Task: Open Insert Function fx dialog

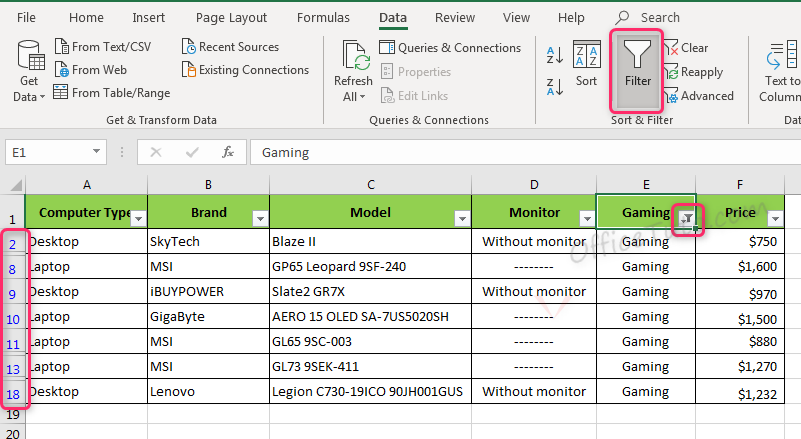Action: coord(228,152)
